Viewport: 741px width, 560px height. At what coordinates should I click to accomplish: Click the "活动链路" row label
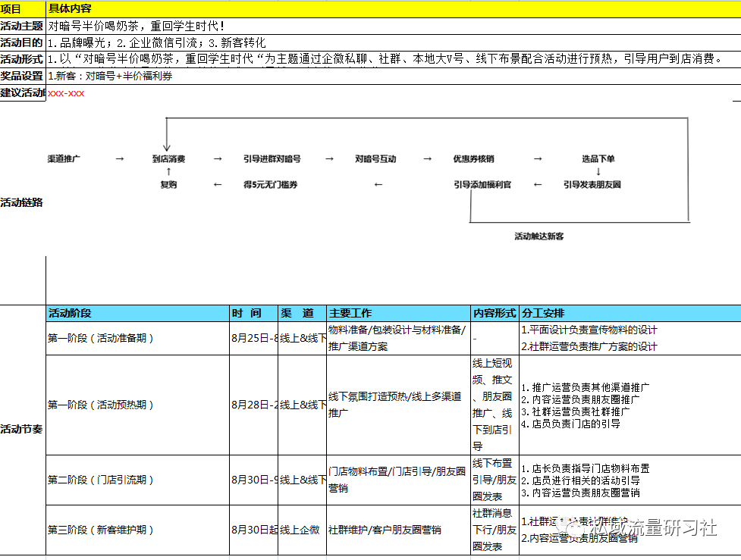[x=22, y=202]
